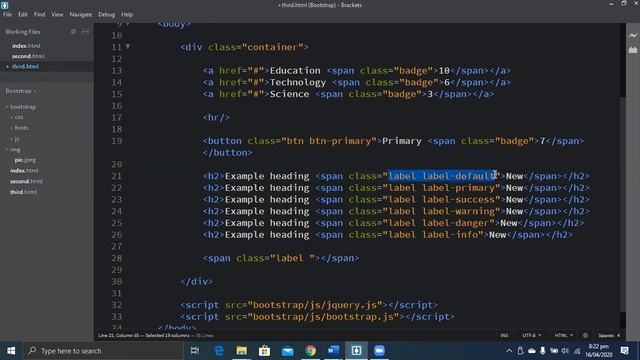Click the volume speaker tray icon

point(565,351)
